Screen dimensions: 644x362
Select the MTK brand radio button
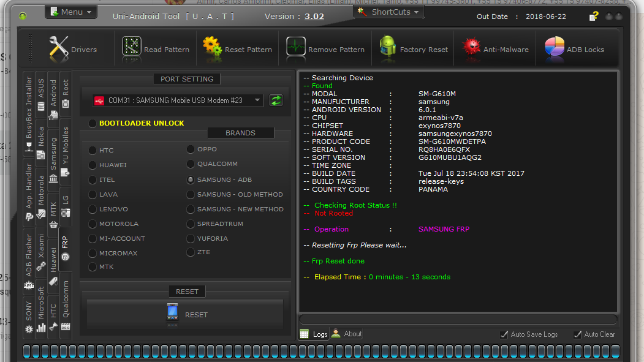pos(93,267)
